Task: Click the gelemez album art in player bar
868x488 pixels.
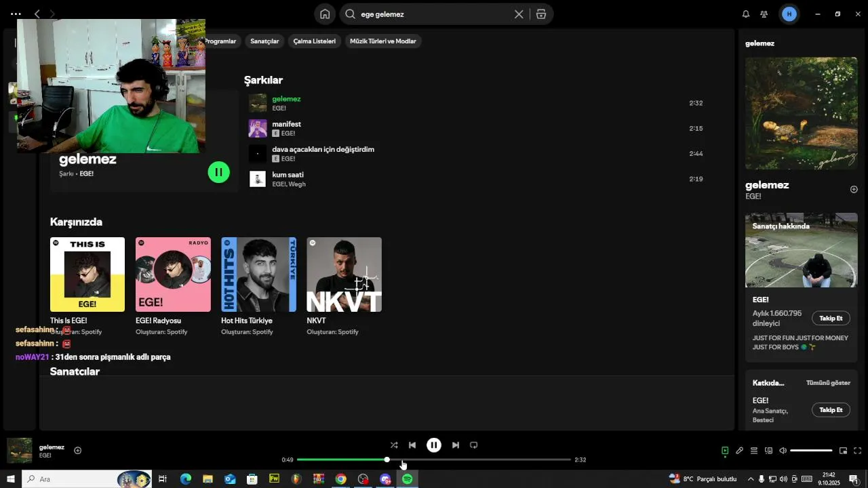Action: coord(20,451)
